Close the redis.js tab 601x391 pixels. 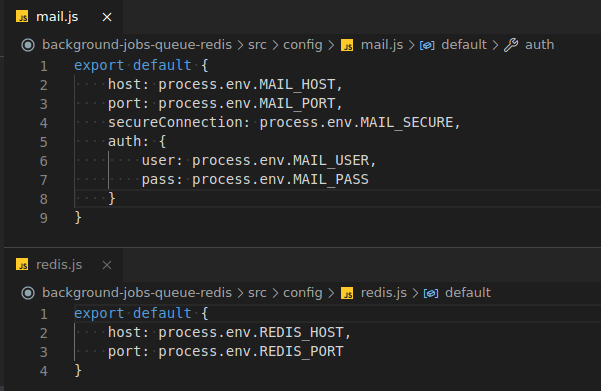point(107,265)
